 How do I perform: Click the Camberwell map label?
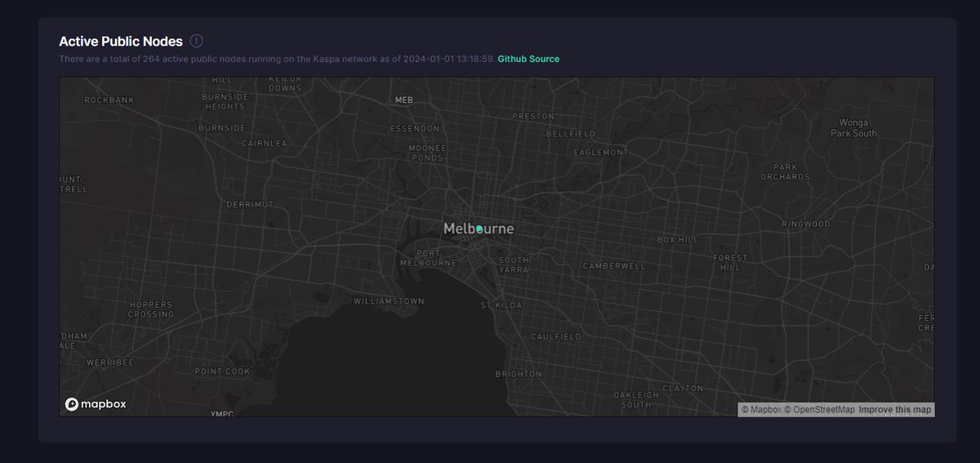[x=613, y=266]
